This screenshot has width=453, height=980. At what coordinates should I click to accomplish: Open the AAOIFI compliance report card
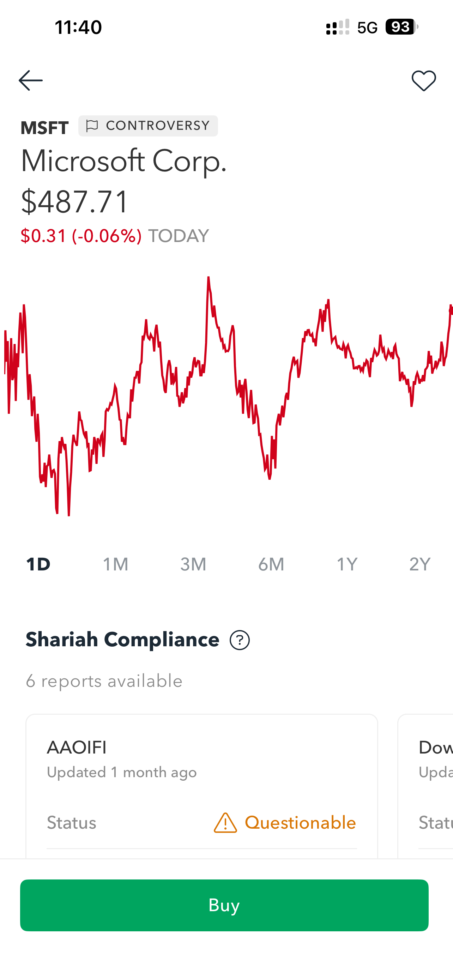[201, 786]
